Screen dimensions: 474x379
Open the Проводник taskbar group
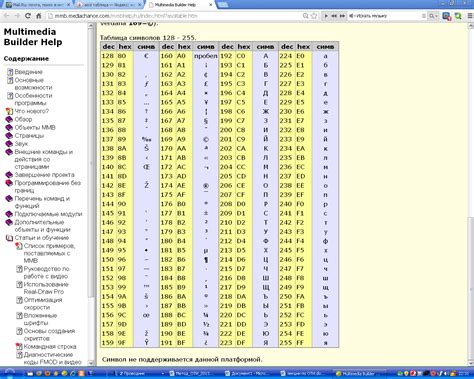click(138, 373)
